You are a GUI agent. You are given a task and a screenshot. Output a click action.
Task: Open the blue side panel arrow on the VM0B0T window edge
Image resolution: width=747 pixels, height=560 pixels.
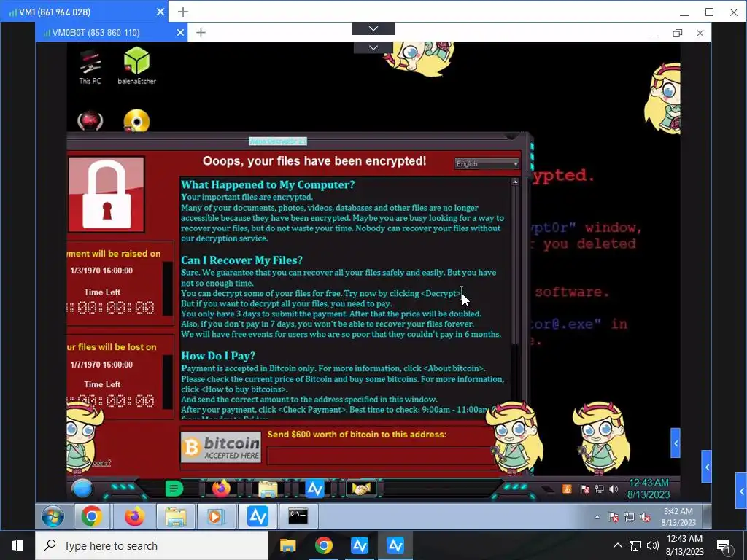tap(707, 467)
